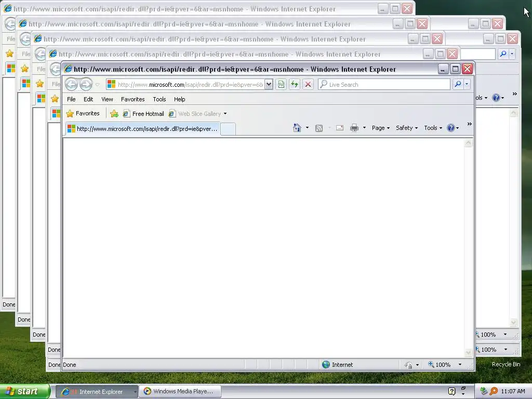The height and width of the screenshot is (399, 532).
Task: Toggle the Compatibility View icon
Action: [x=281, y=84]
